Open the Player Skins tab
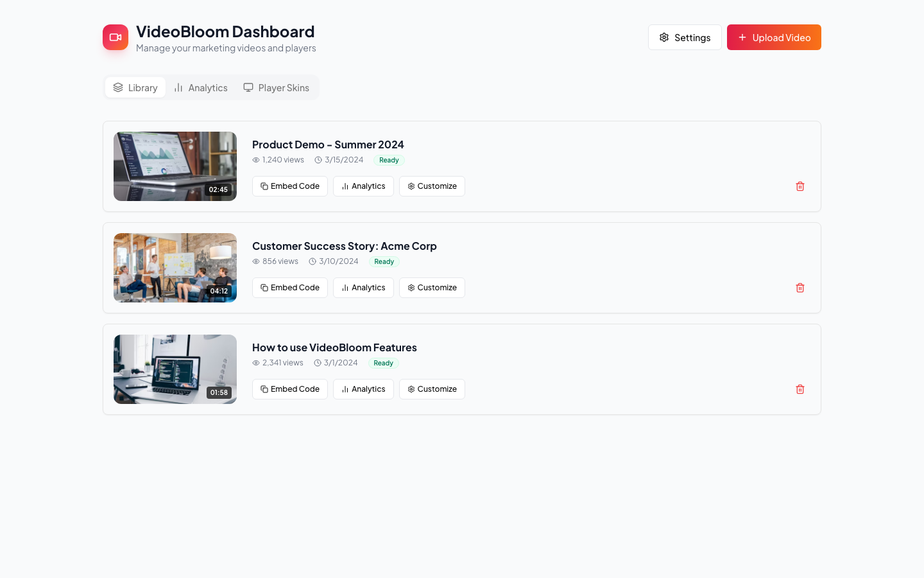The image size is (924, 578). (x=276, y=87)
